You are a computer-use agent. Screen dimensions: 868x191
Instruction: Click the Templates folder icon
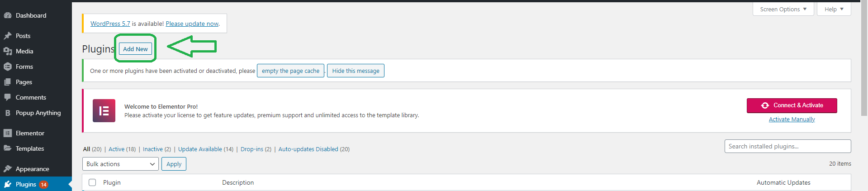8,148
